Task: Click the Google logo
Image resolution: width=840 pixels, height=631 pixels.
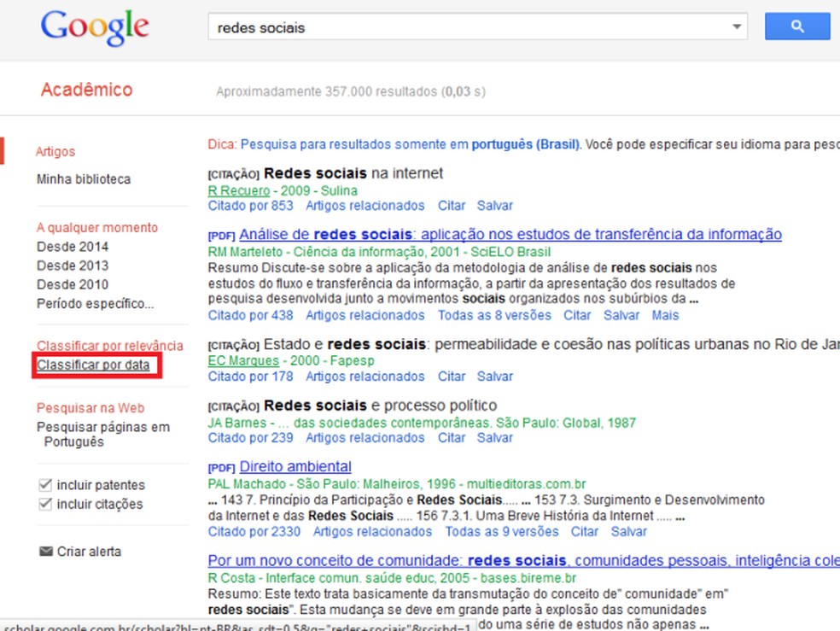Action: pos(94,27)
